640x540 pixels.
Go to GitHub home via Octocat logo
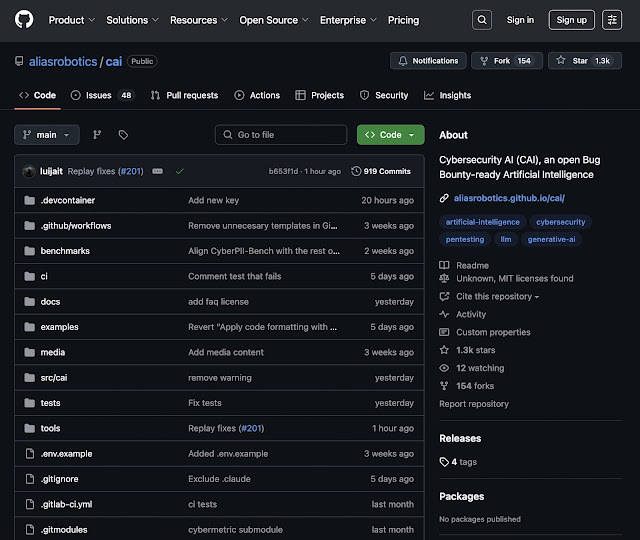click(24, 20)
